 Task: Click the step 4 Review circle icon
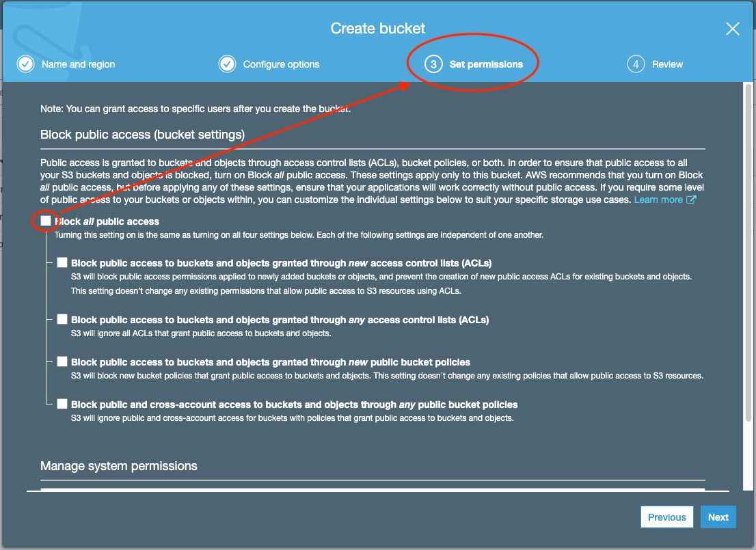636,64
